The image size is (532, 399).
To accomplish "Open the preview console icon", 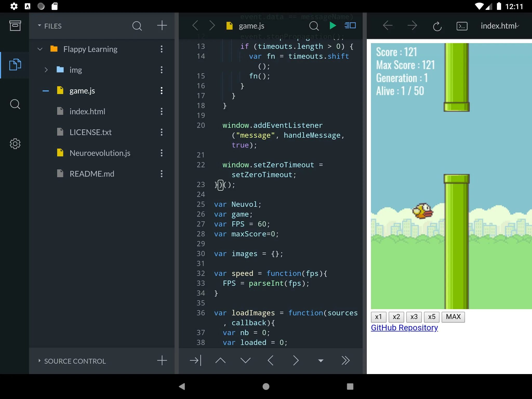I will [462, 26].
